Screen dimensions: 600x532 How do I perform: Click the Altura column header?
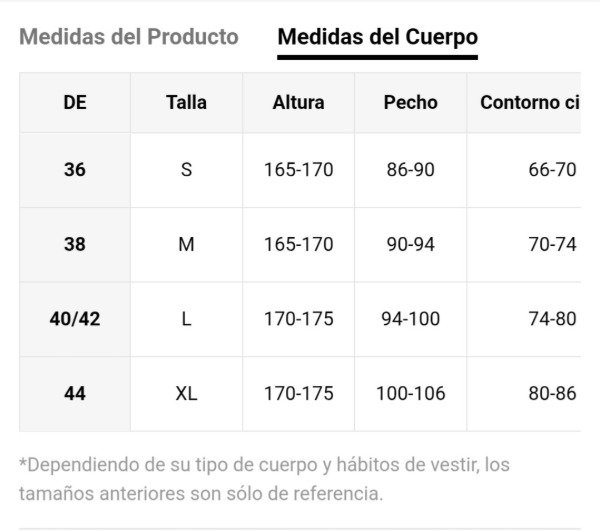298,102
